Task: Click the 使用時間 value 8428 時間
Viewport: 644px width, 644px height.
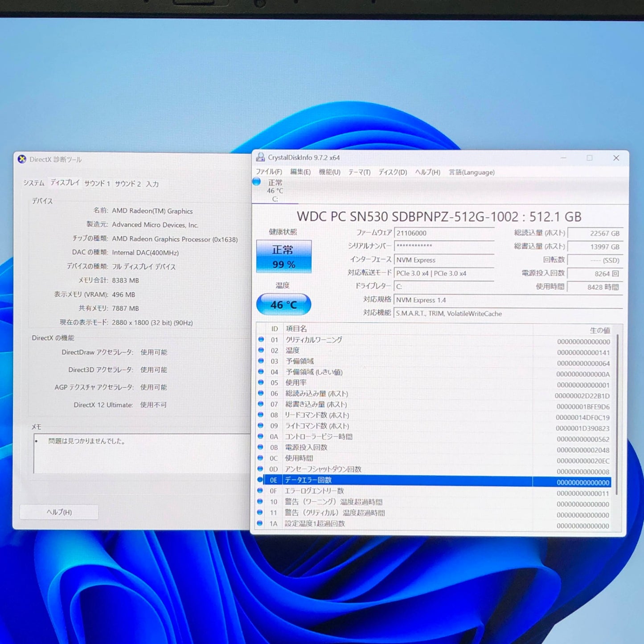Action: (x=595, y=287)
